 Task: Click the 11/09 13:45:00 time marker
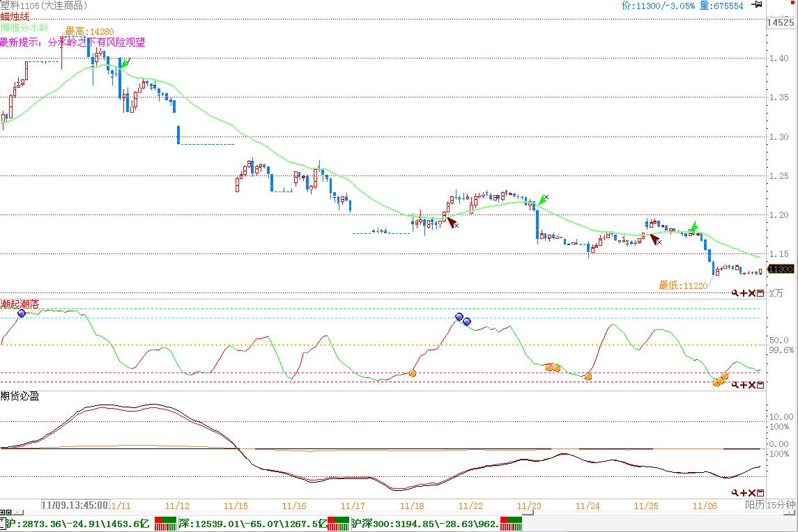coord(75,505)
